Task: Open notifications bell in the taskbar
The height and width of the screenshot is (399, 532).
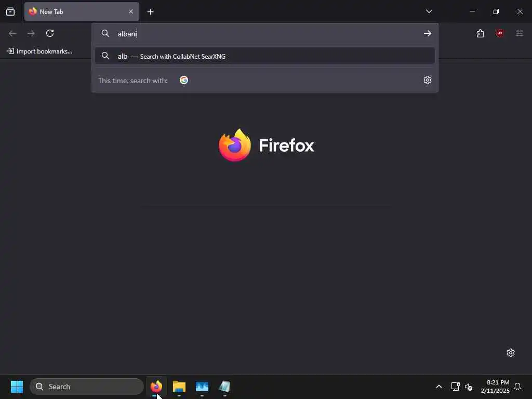Action: (x=517, y=387)
